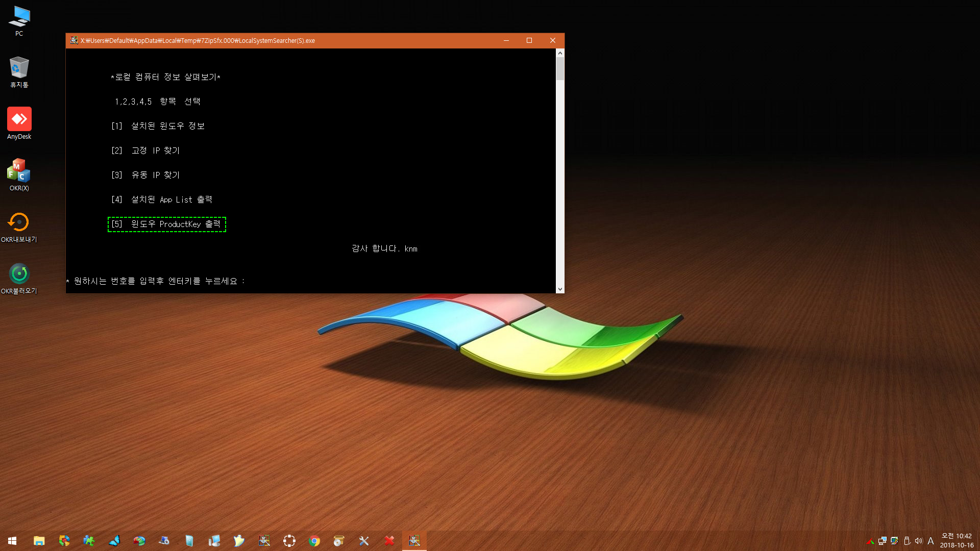Select the OKR불러오기 desktop icon
Screen dimensions: 980x551
19,279
